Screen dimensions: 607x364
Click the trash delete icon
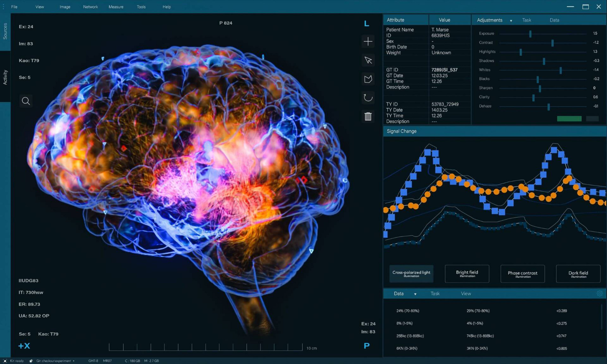[x=368, y=116]
